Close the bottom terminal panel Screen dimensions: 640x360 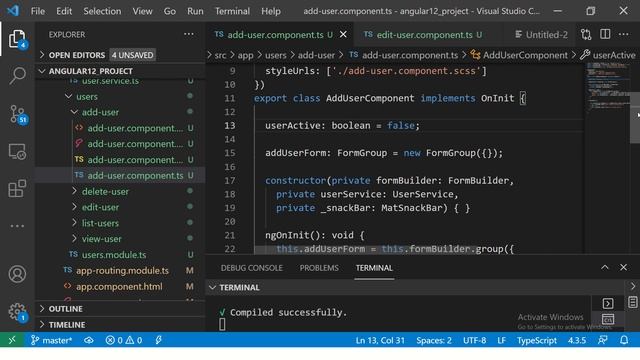(623, 267)
